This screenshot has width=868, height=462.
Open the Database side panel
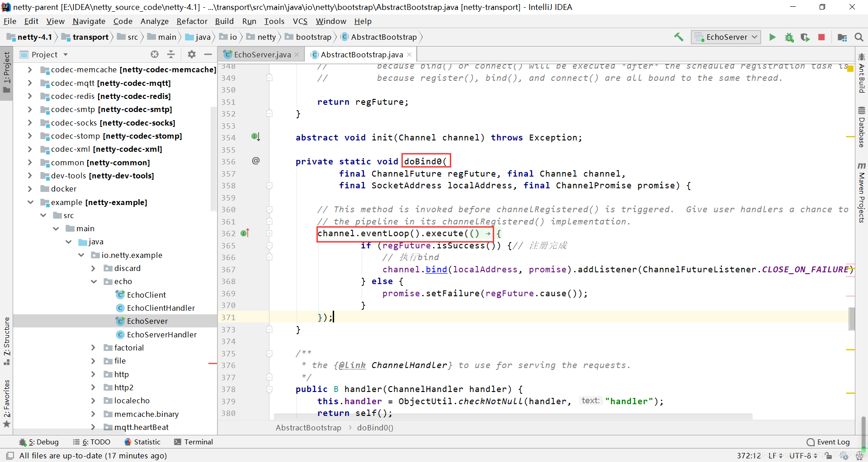click(x=862, y=127)
